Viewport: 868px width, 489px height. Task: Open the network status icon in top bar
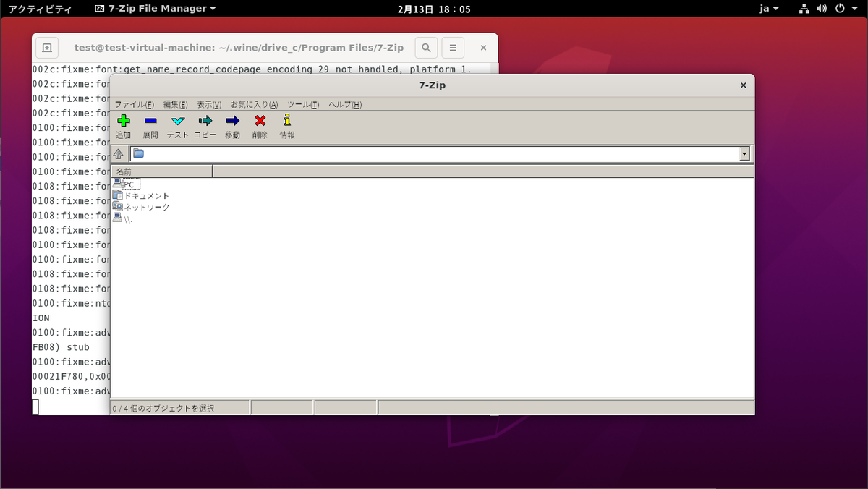click(804, 9)
